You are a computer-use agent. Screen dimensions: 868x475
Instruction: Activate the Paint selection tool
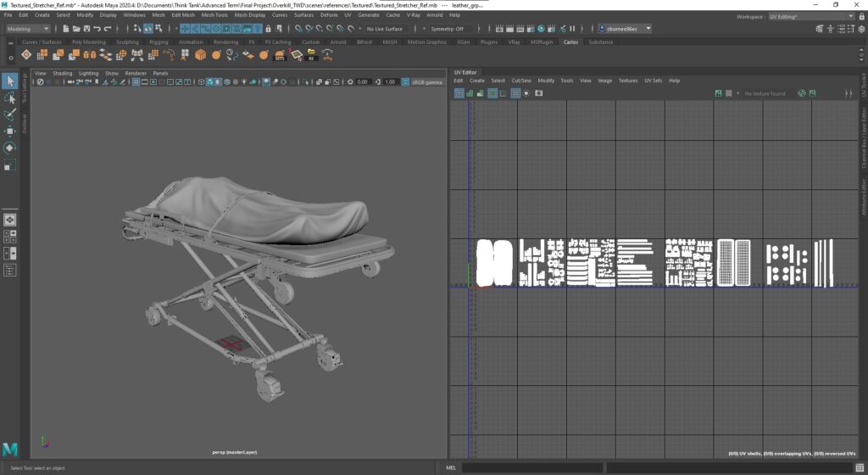(9, 115)
